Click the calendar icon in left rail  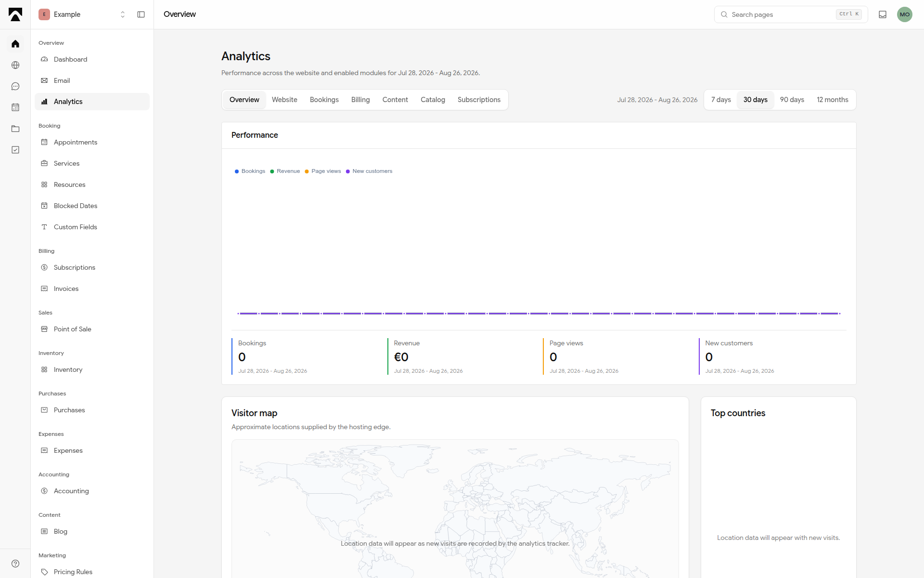point(15,107)
